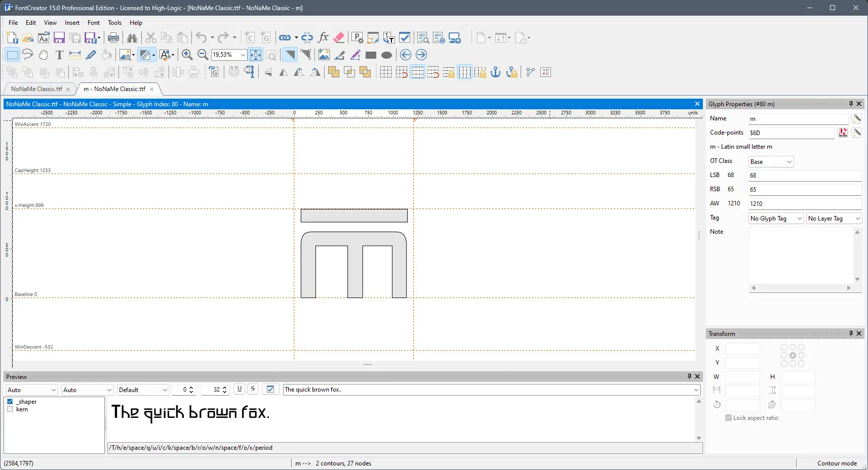
Task: Open the Insert menu
Action: [x=72, y=23]
